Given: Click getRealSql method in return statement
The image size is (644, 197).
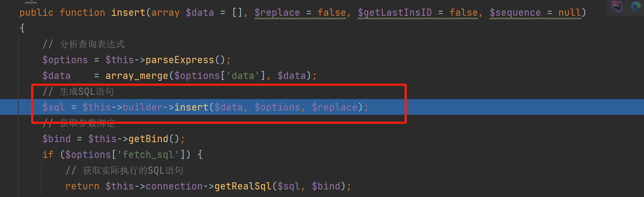Looking at the screenshot, I should (x=243, y=186).
